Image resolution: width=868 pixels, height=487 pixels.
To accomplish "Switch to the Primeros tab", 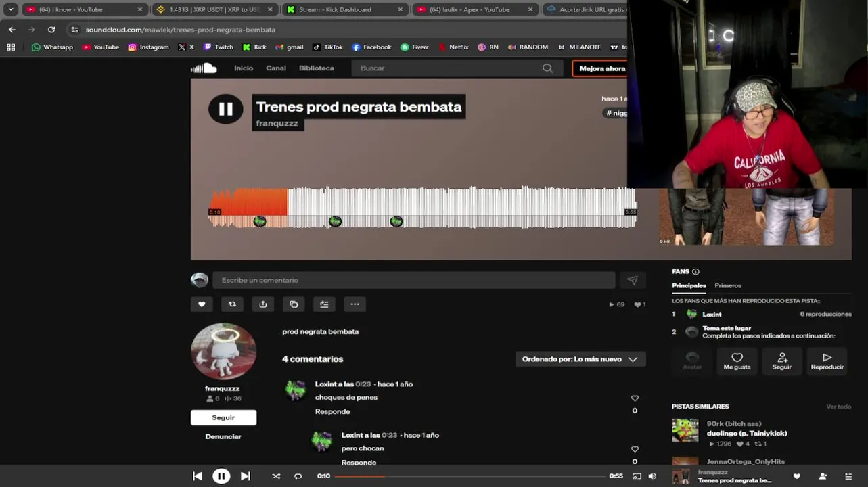I will (728, 285).
